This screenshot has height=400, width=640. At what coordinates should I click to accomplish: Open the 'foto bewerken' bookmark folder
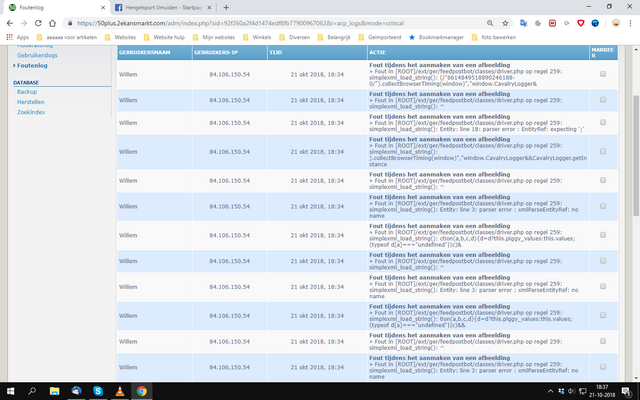tap(494, 37)
